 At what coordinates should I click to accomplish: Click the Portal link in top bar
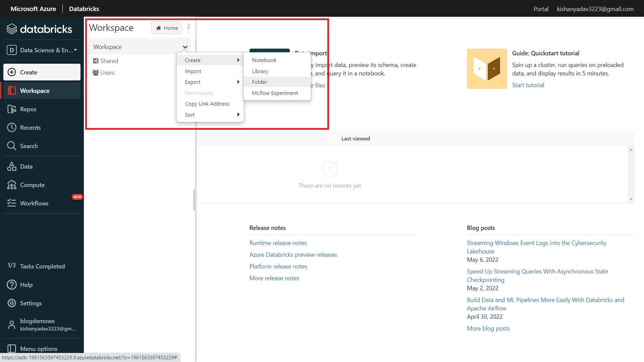pyautogui.click(x=541, y=9)
